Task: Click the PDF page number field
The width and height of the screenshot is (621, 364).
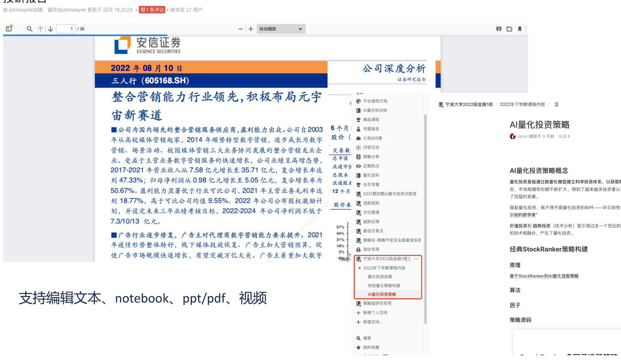Action: click(x=66, y=29)
